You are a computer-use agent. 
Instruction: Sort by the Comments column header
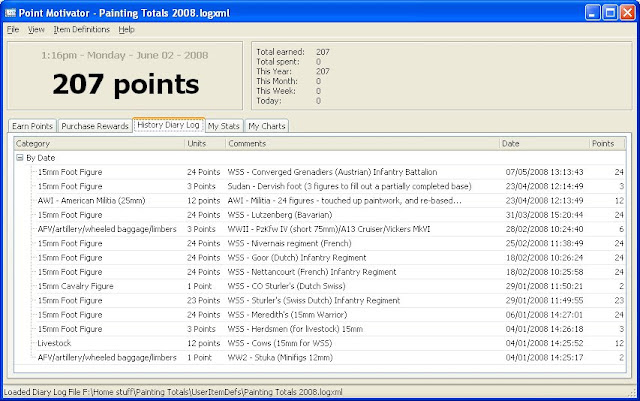(362, 144)
